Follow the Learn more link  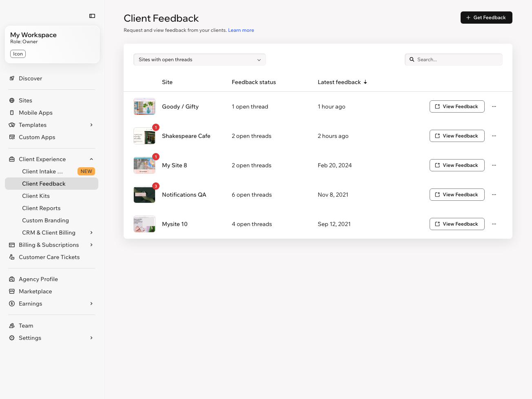241,30
